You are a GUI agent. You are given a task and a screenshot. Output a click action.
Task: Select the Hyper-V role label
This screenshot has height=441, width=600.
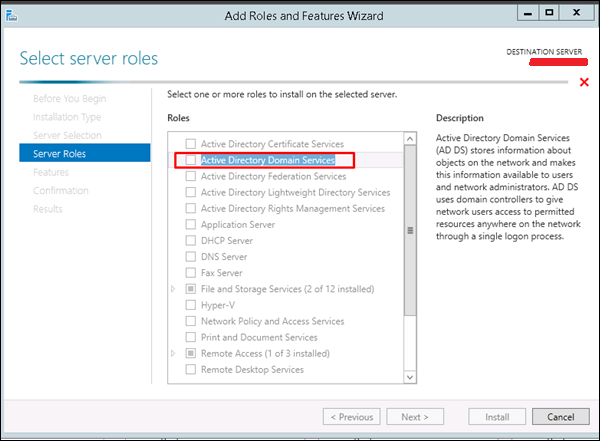click(x=218, y=305)
